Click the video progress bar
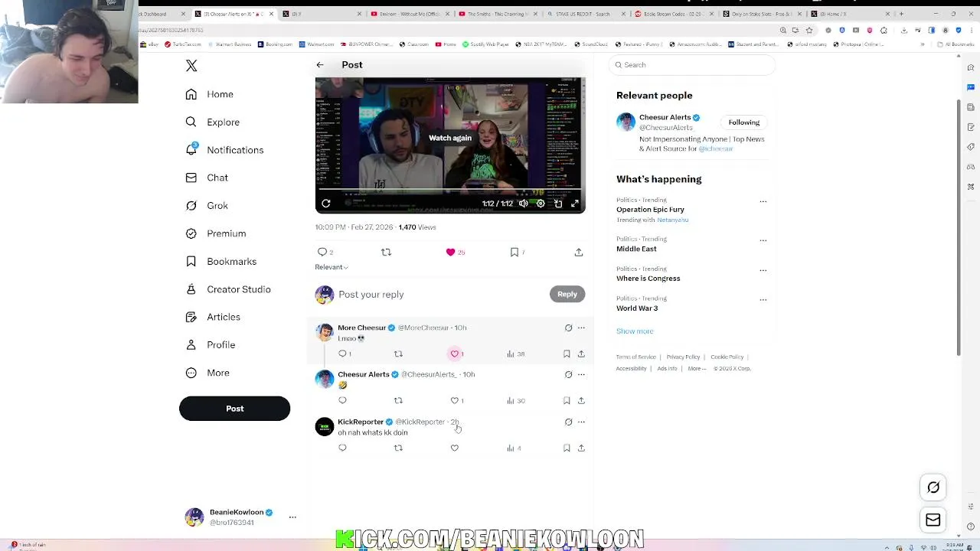Screen dimensions: 980x551 450,190
